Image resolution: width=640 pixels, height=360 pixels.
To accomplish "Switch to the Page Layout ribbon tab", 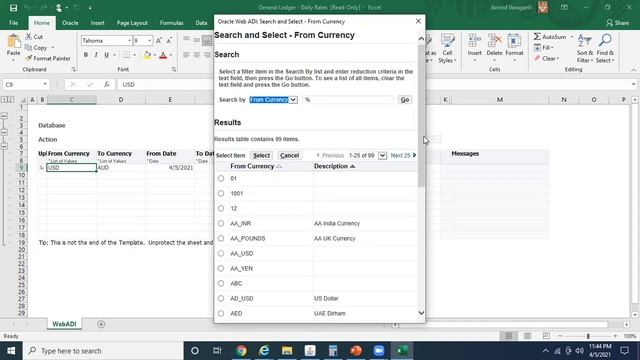I will point(132,23).
